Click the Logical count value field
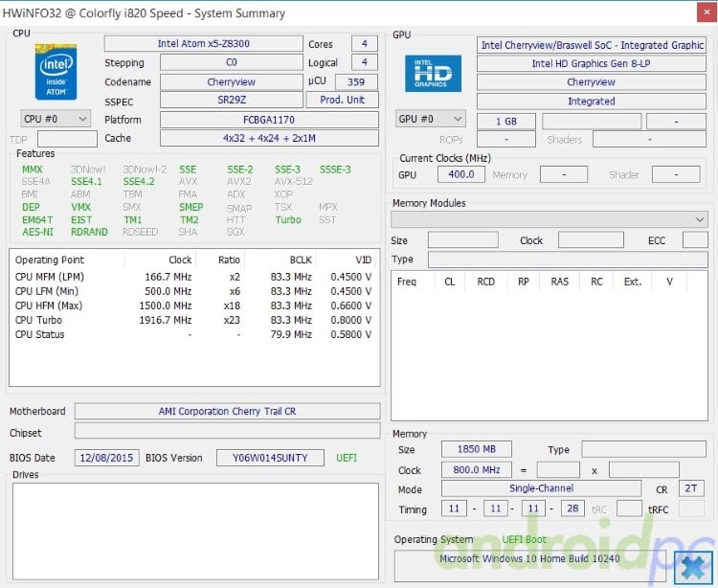 (365, 62)
